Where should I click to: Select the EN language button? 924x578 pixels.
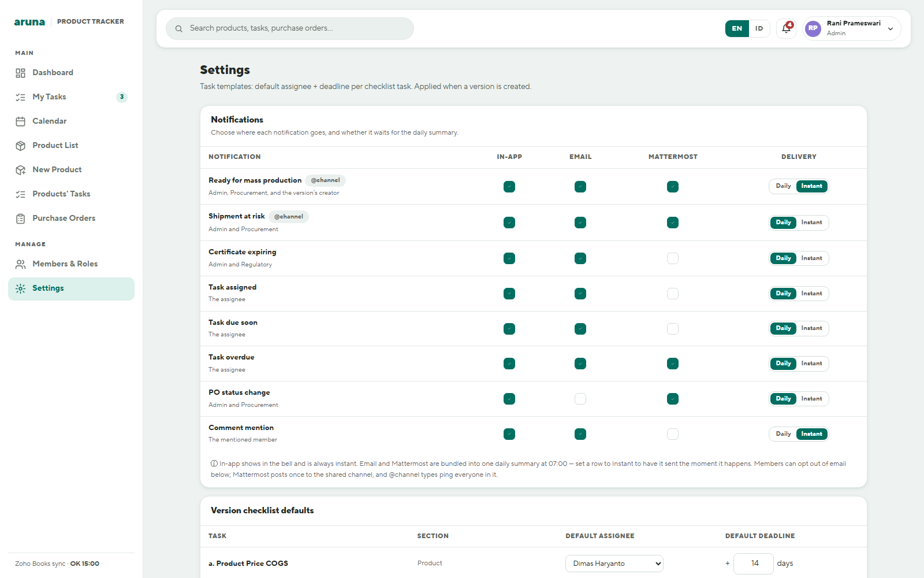[737, 28]
